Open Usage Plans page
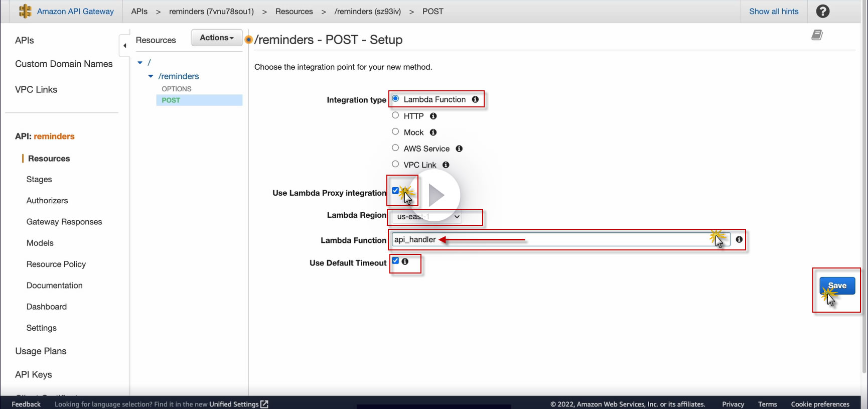 (41, 351)
